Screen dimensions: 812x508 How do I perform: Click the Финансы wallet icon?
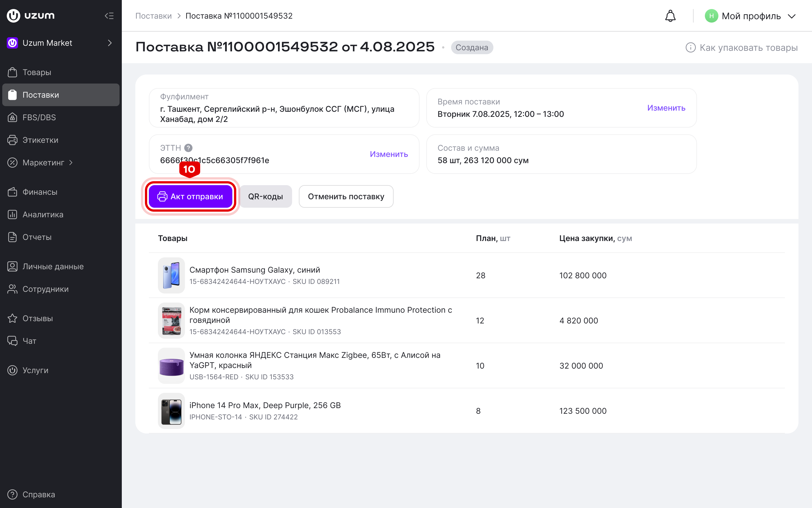12,192
